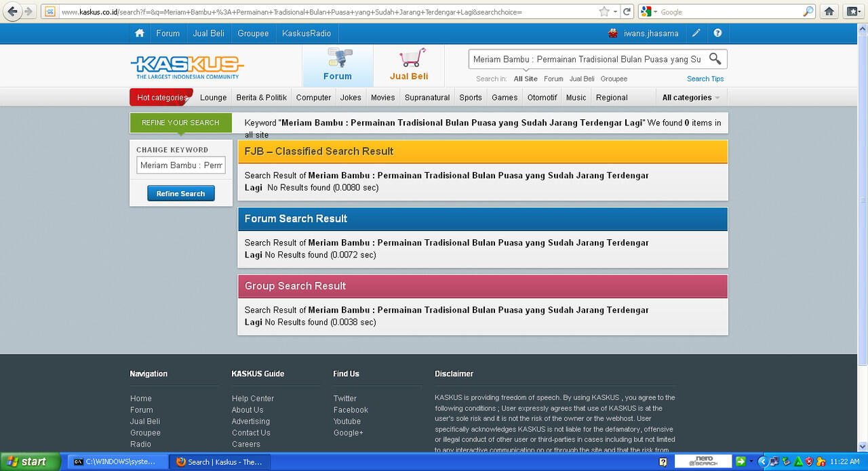The height and width of the screenshot is (471, 868).
Task: Open the Otomotif category
Action: [542, 98]
